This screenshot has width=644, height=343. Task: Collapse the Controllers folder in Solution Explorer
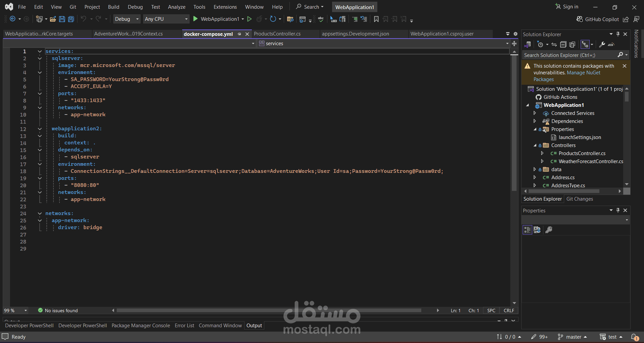coord(535,145)
